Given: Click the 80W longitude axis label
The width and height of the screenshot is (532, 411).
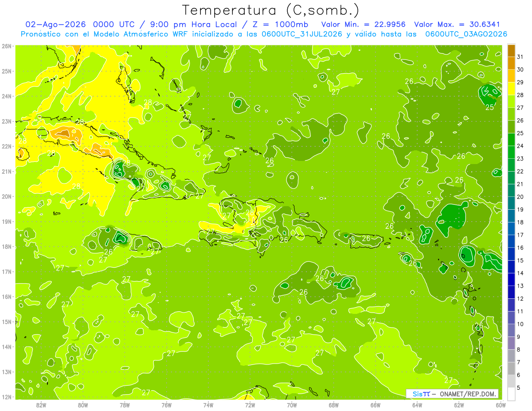Looking at the screenshot, I should [83, 404].
